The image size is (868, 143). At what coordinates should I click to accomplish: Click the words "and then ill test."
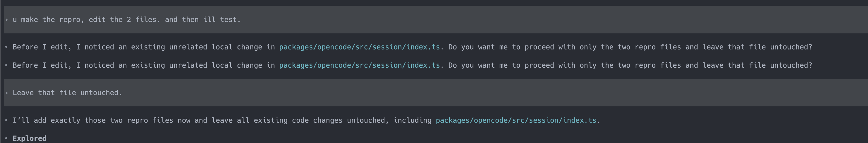[203, 20]
